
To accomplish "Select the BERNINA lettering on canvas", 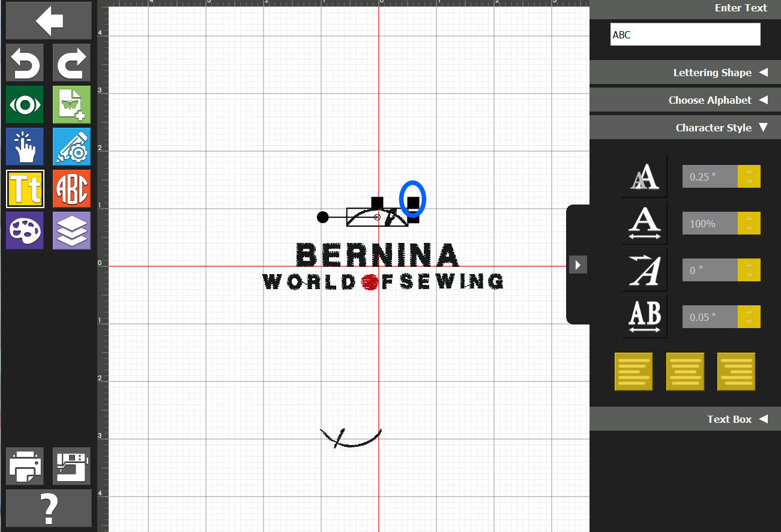I will coord(378,256).
